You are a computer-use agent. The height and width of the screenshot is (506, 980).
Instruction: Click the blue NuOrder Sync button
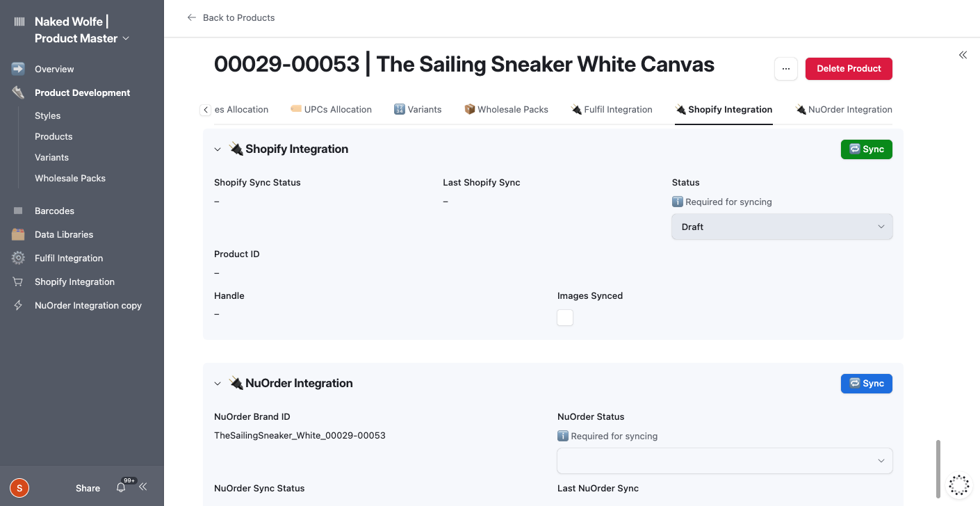coord(867,384)
